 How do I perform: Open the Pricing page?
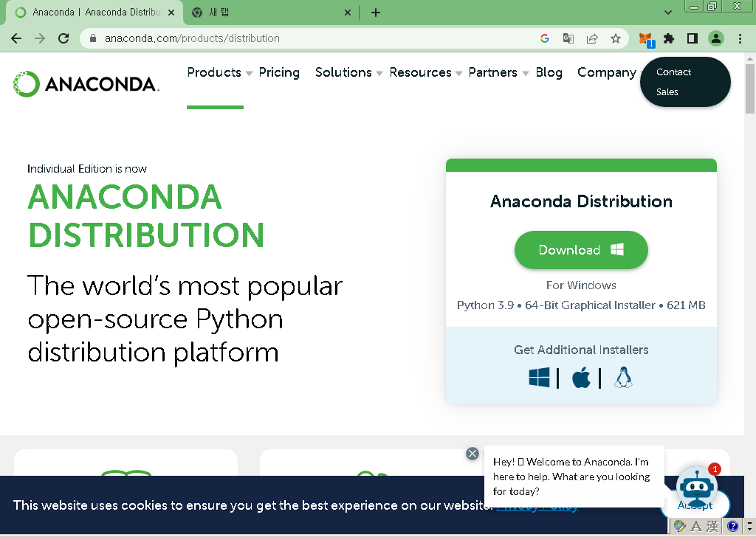click(279, 72)
